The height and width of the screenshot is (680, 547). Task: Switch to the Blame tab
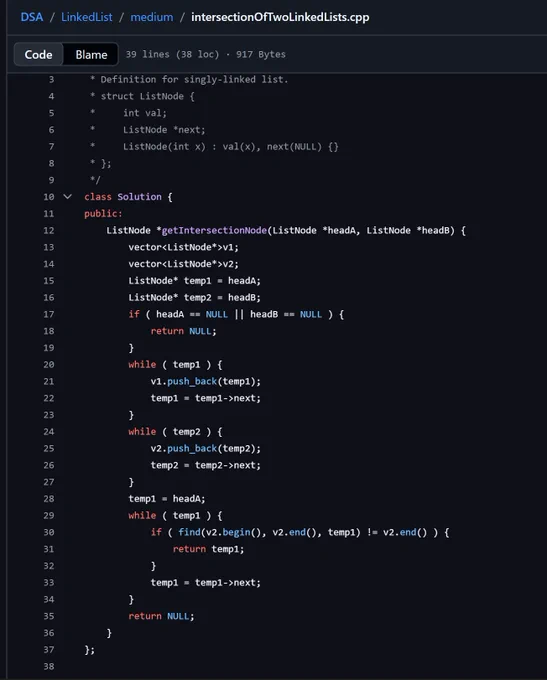pyautogui.click(x=91, y=55)
